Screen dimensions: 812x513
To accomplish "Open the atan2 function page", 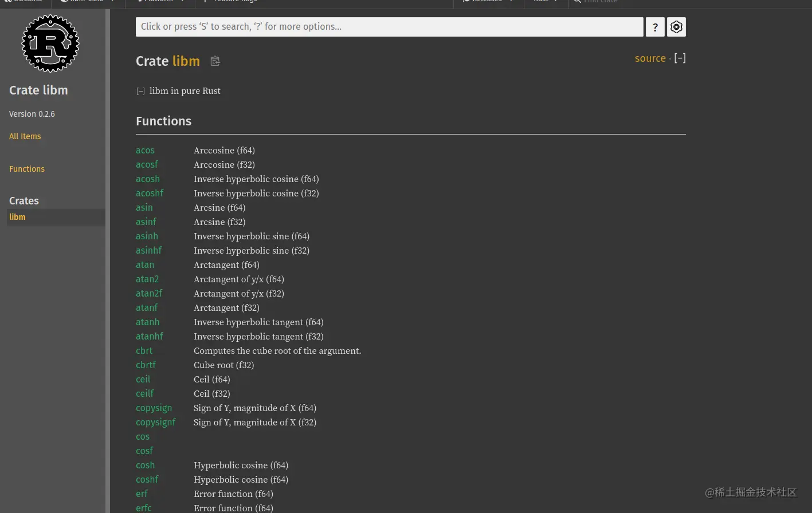I will tap(147, 279).
